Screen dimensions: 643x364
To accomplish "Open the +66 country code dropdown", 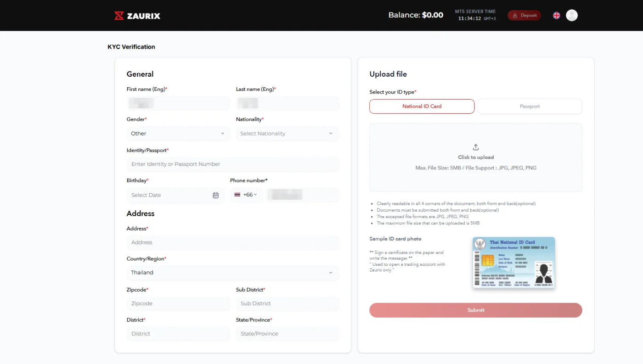I will pos(247,195).
